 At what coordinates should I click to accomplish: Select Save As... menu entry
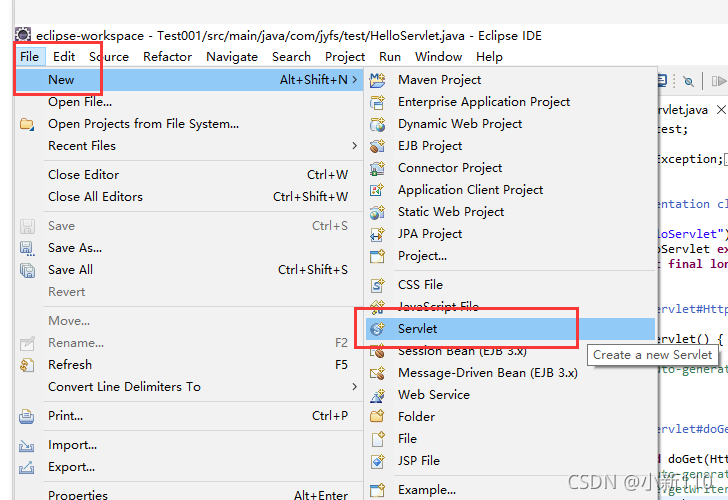point(189,248)
